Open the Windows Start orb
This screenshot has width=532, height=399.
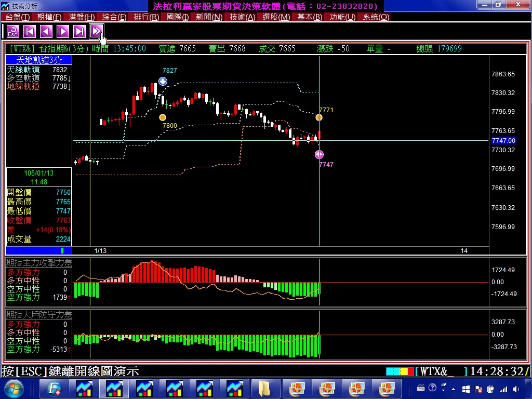pyautogui.click(x=14, y=389)
